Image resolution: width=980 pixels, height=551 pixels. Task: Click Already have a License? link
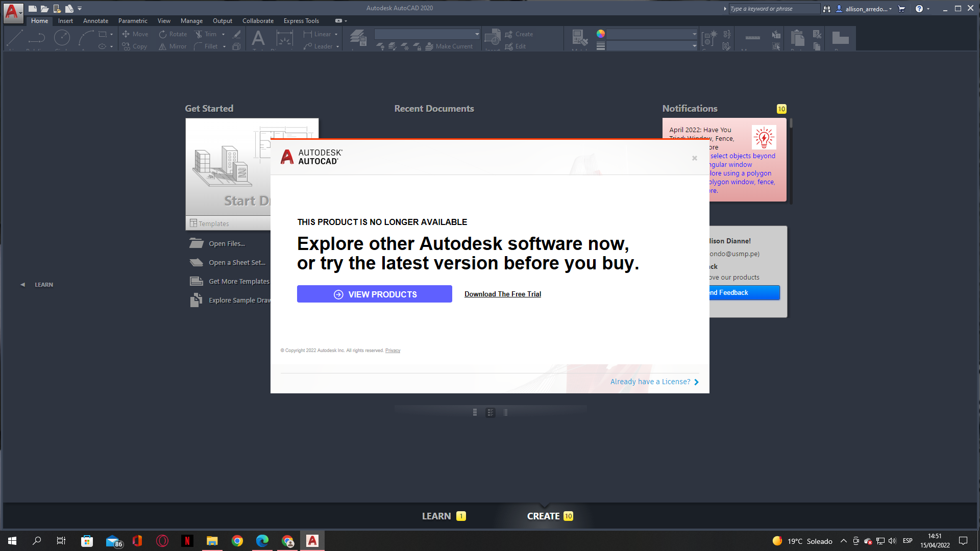654,382
